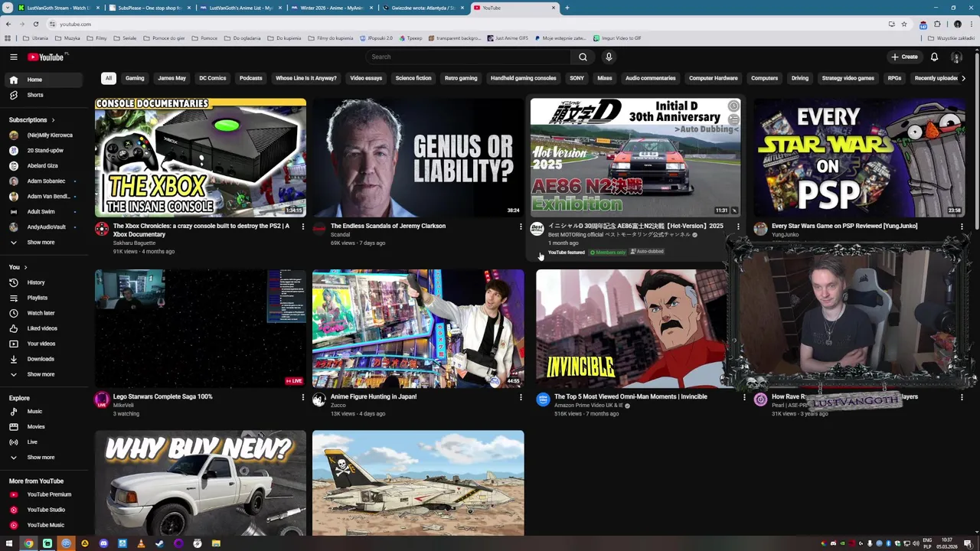Open the AndyAudioVault subscription channel
This screenshot has width=980, height=551.
pos(46,227)
